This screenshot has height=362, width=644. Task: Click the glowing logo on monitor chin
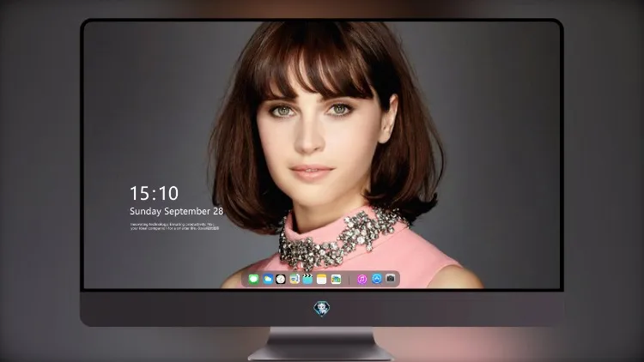click(322, 309)
